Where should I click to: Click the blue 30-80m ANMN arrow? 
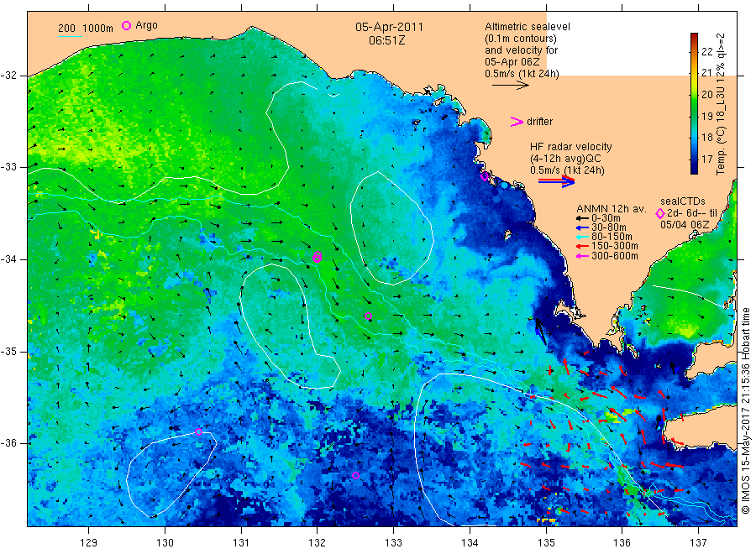point(582,227)
